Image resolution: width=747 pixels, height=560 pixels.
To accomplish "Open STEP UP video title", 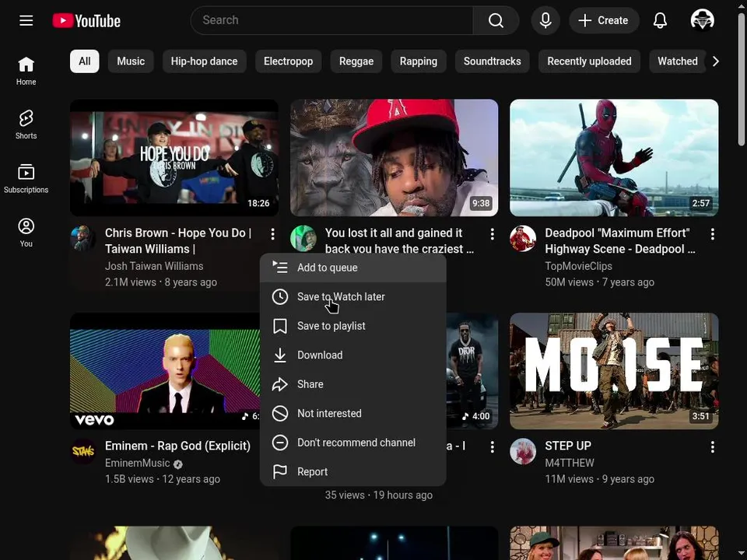I will [x=568, y=446].
